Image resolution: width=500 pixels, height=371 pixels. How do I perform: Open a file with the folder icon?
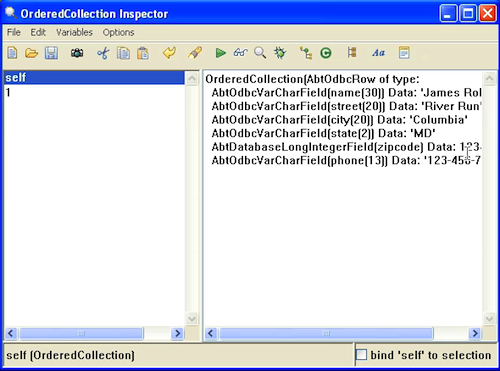point(31,53)
